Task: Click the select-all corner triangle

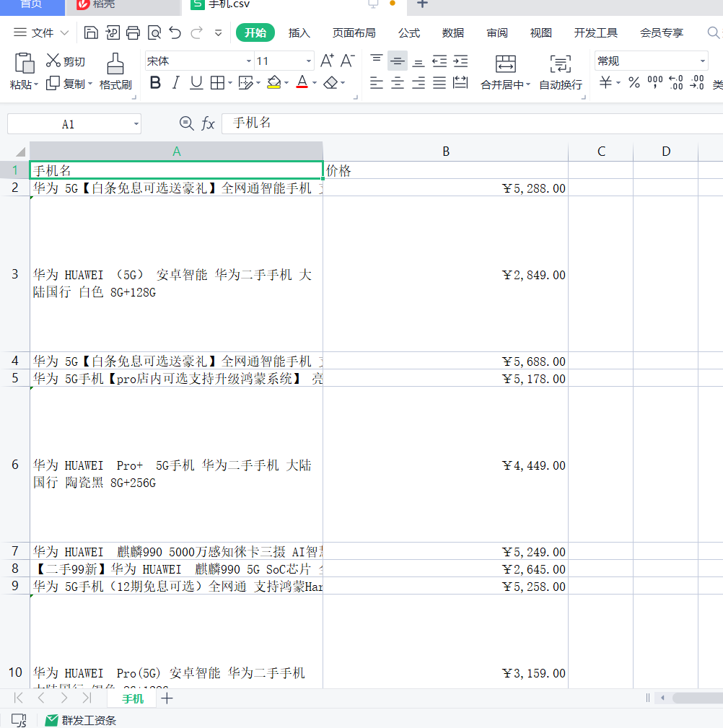Action: [20, 152]
